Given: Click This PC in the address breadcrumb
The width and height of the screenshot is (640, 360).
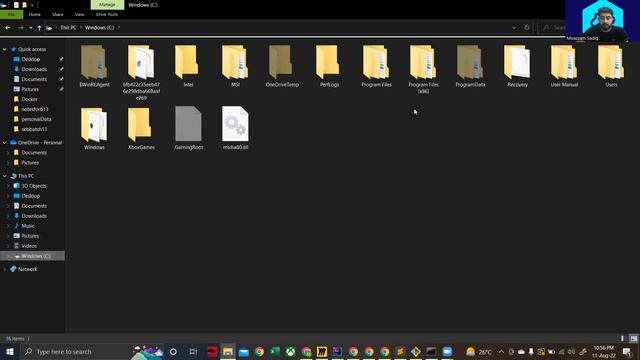Looking at the screenshot, I should [x=68, y=28].
